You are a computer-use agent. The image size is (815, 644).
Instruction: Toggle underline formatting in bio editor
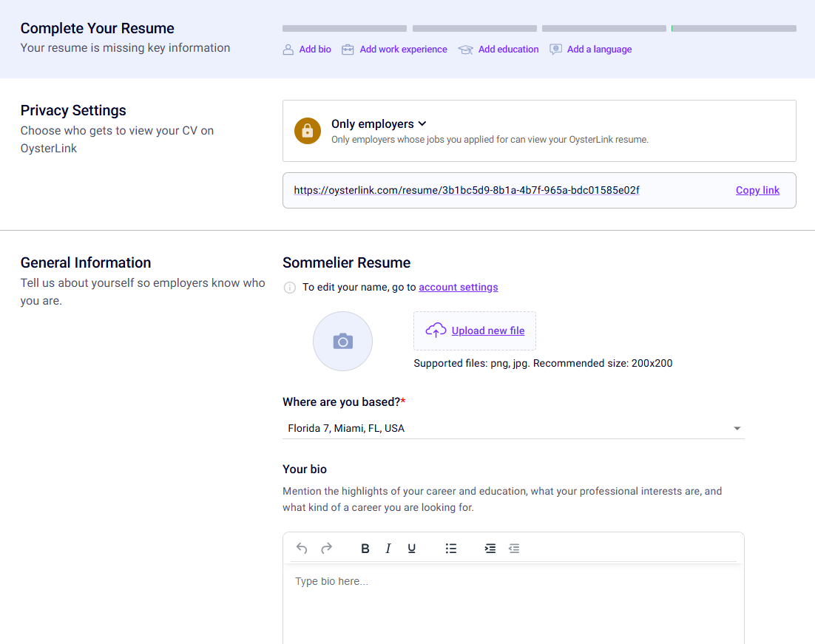[x=412, y=549]
